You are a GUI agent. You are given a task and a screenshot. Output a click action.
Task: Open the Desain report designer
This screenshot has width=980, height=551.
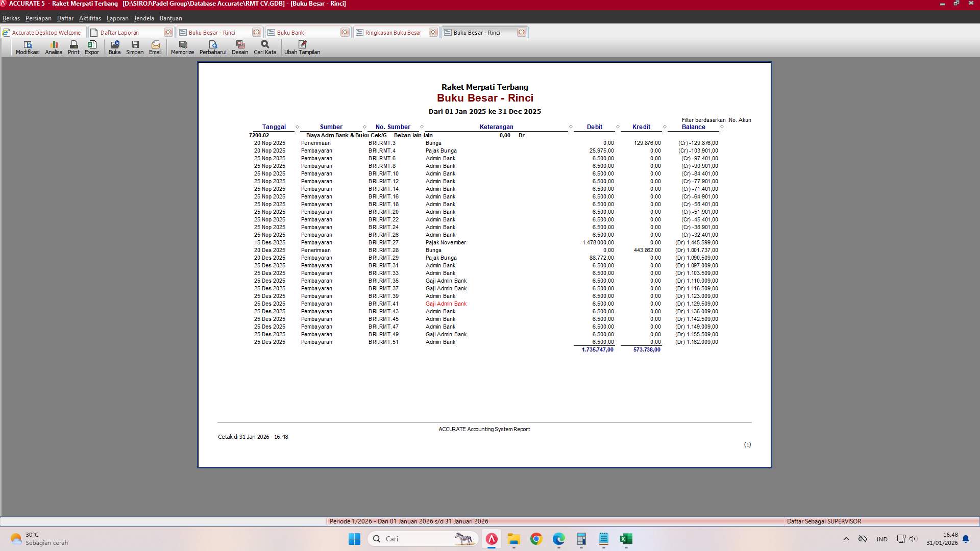(239, 47)
